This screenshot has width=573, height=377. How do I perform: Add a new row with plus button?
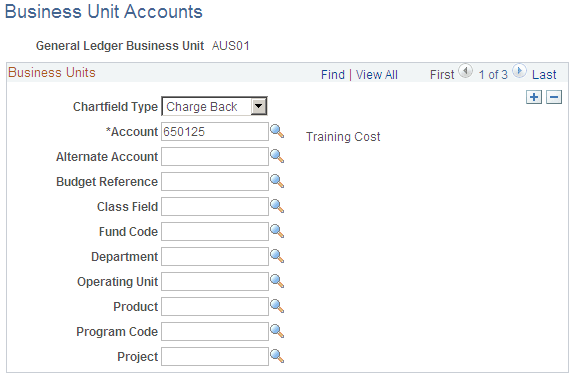(x=534, y=97)
